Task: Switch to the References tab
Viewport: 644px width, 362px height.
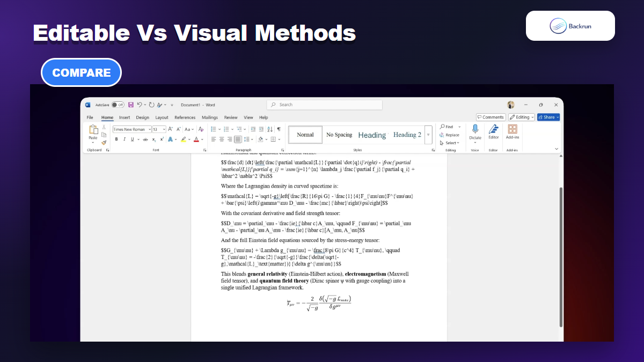Action: [185, 117]
